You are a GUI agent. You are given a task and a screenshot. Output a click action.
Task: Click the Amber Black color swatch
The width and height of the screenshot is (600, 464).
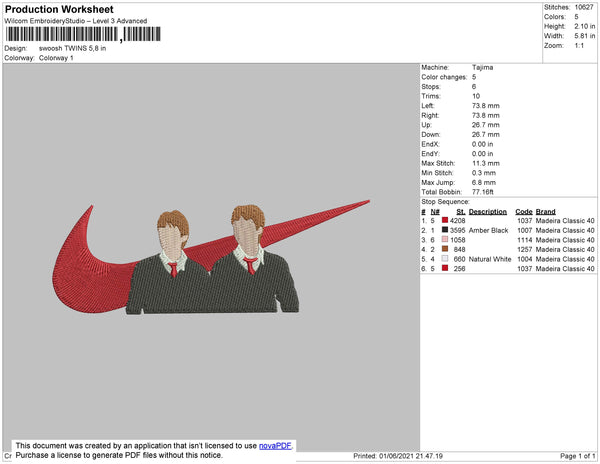tap(445, 230)
